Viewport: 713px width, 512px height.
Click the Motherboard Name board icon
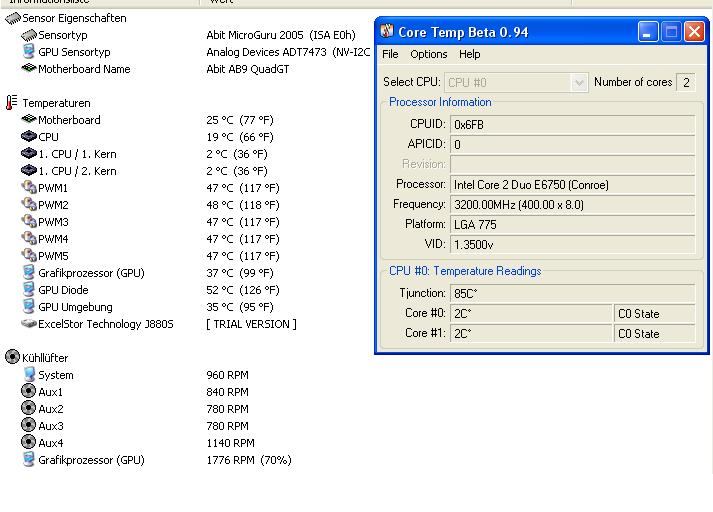coord(29,68)
